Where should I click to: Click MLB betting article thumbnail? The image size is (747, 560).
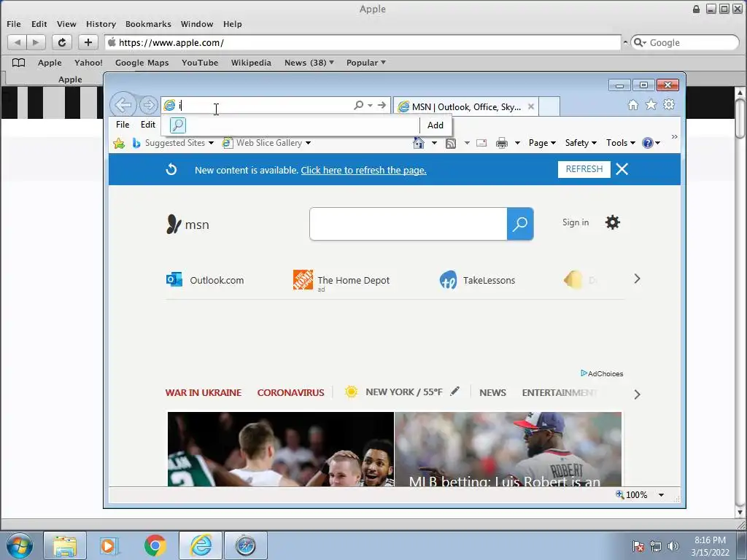click(508, 449)
